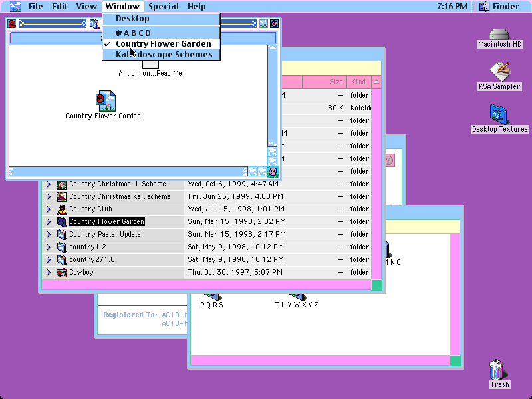
Task: Click the pink swirl collapse box in title bar
Action: pos(274,24)
